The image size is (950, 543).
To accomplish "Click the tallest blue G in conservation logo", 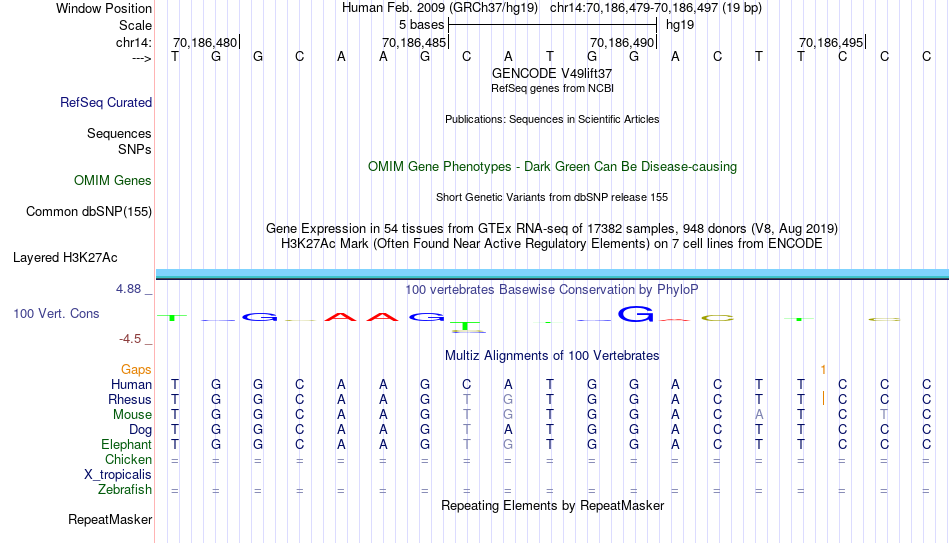I will [x=636, y=314].
